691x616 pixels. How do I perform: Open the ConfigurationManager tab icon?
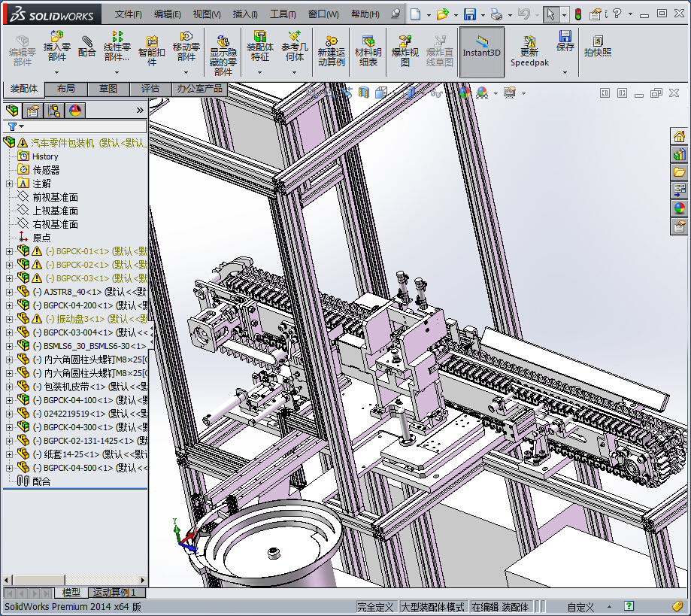[x=54, y=111]
